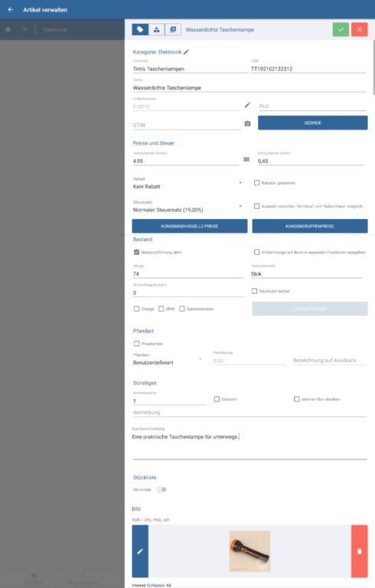This screenshot has height=588, width=375.
Task: Click the dimmed Elektronik breadcrumb
Action: [x=56, y=30]
